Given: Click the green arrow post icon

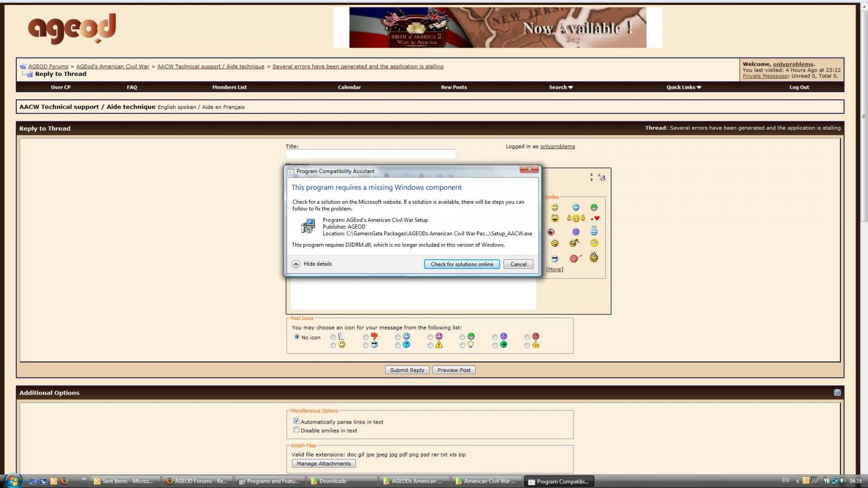Looking at the screenshot, I should (x=503, y=345).
